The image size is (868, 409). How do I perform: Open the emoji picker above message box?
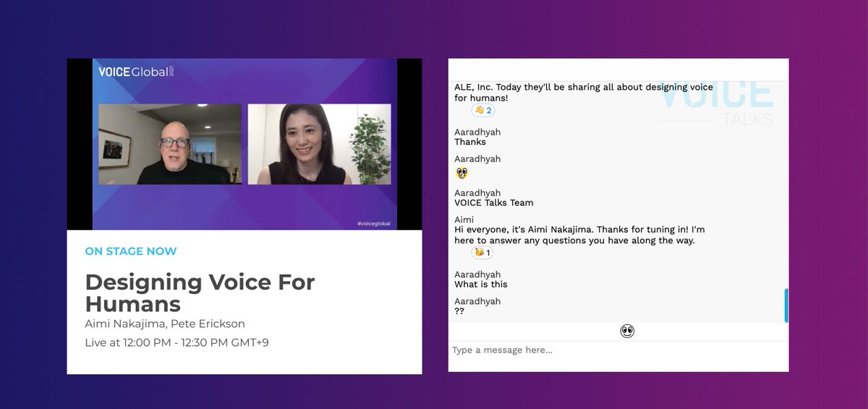click(x=627, y=332)
